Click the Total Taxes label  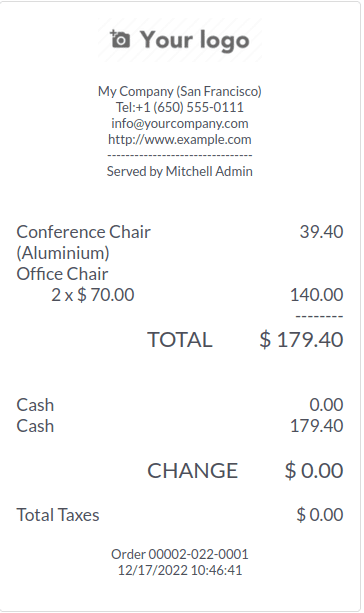point(58,515)
